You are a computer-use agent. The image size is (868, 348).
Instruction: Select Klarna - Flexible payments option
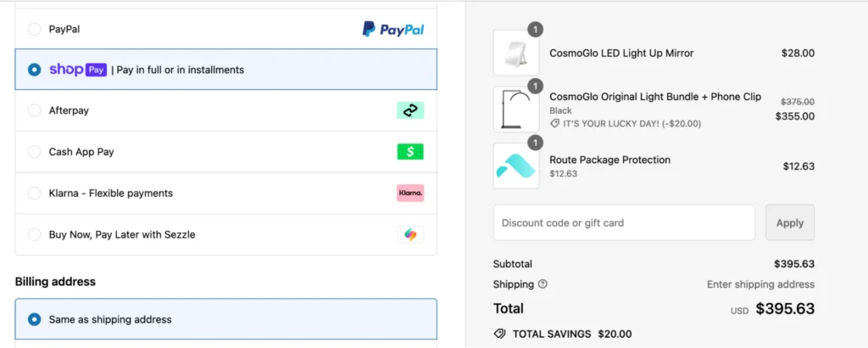point(35,194)
